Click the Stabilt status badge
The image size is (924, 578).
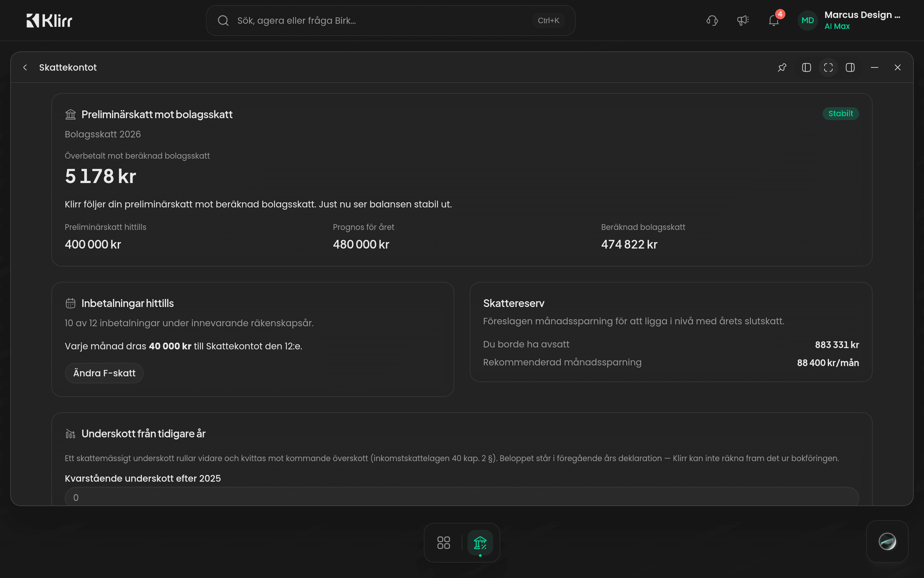click(x=840, y=114)
